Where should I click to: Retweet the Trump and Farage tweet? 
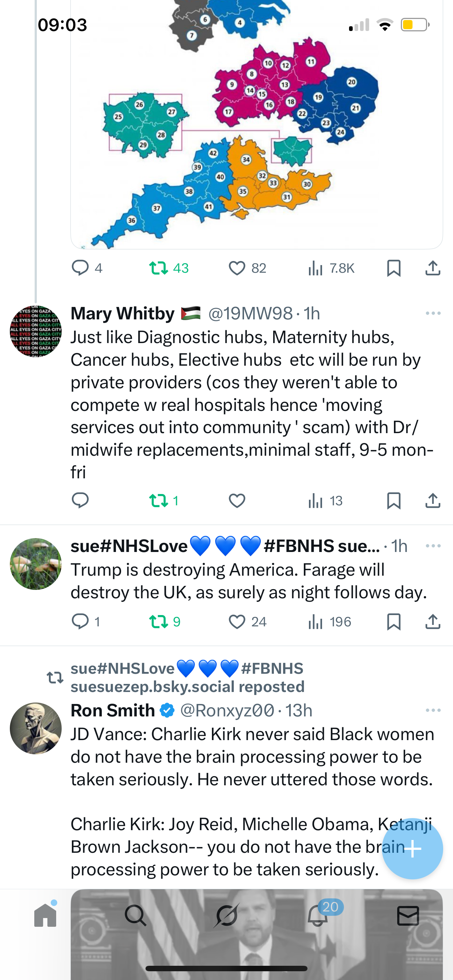pyautogui.click(x=159, y=622)
